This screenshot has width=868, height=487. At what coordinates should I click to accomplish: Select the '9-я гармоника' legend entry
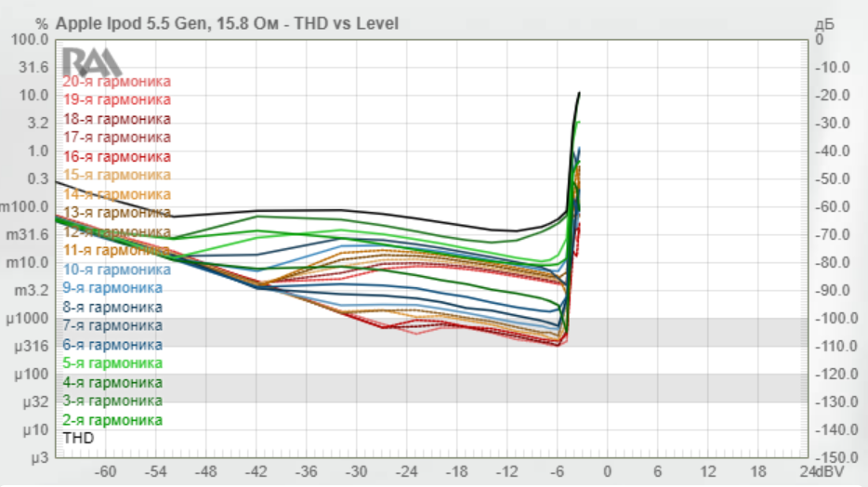point(112,288)
